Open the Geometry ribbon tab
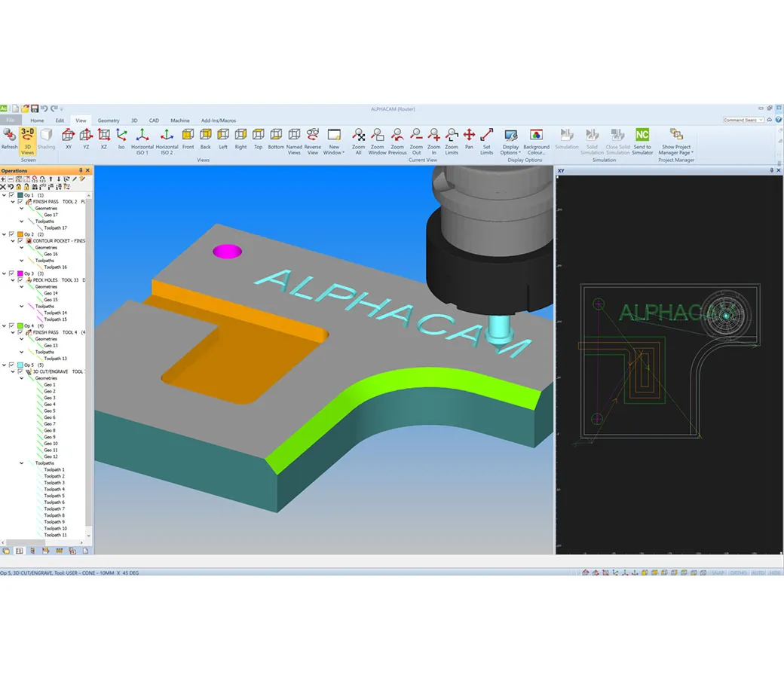 108,121
